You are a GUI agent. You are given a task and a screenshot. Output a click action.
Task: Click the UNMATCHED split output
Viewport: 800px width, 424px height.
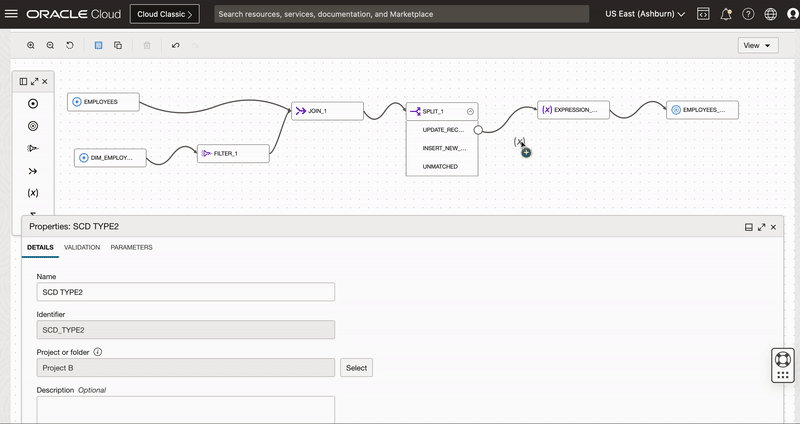point(440,166)
